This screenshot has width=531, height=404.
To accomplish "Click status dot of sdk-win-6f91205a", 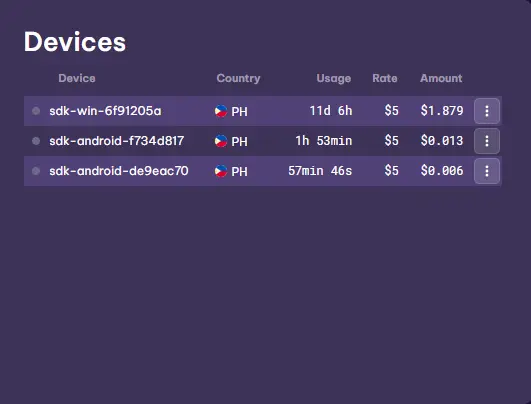I will 36,111.
